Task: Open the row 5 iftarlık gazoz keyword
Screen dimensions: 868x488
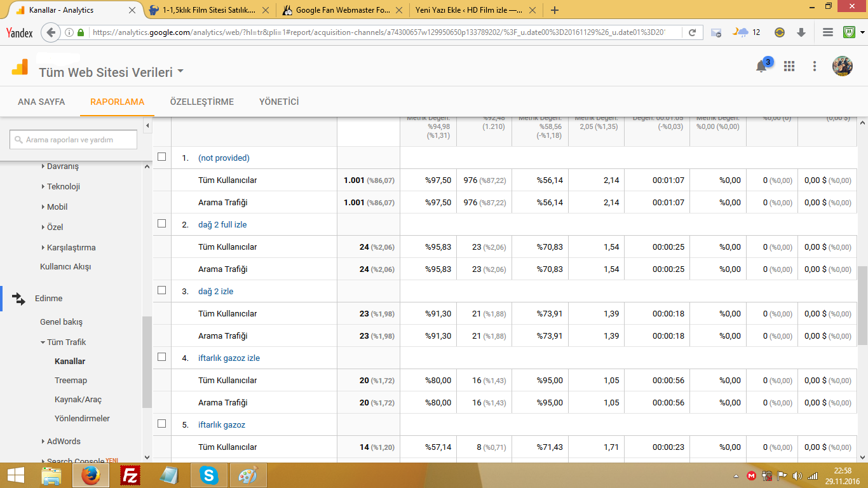Action: pyautogui.click(x=222, y=424)
